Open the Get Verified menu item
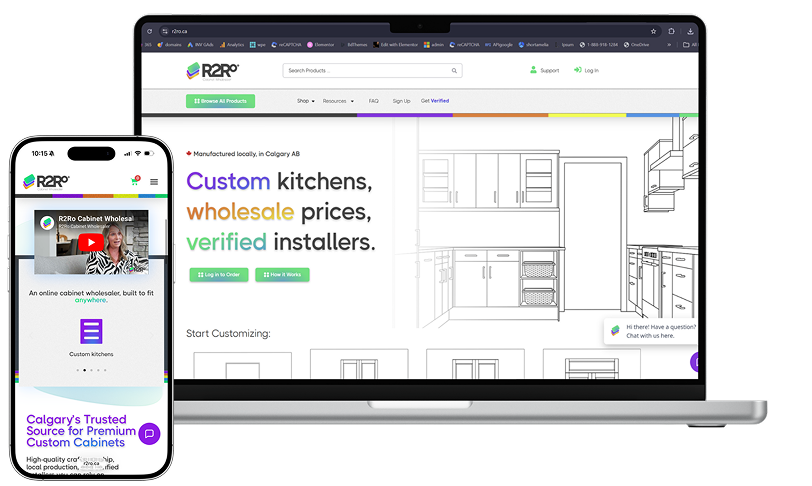812x486 pixels. [x=435, y=101]
